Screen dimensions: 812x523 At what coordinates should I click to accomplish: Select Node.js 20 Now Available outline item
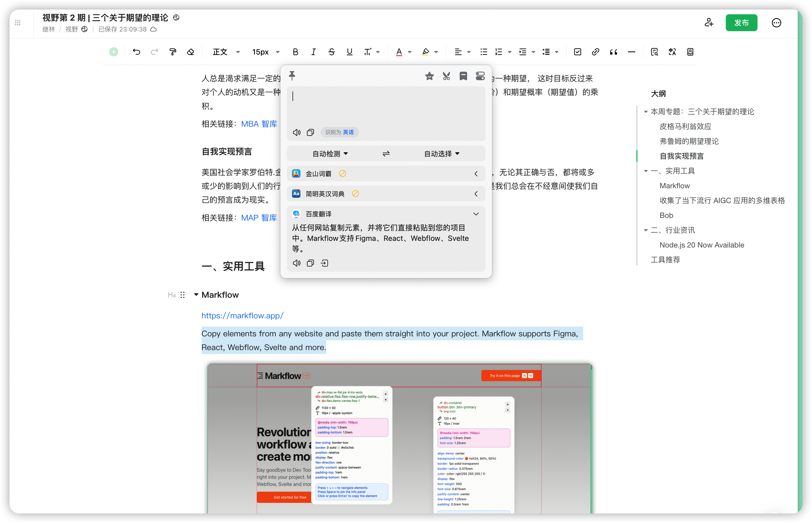click(702, 245)
